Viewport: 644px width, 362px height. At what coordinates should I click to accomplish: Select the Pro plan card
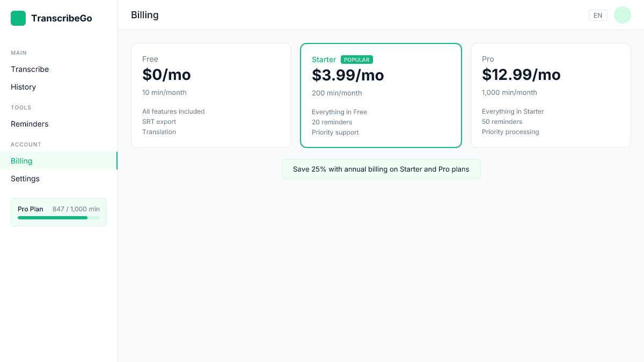[551, 95]
